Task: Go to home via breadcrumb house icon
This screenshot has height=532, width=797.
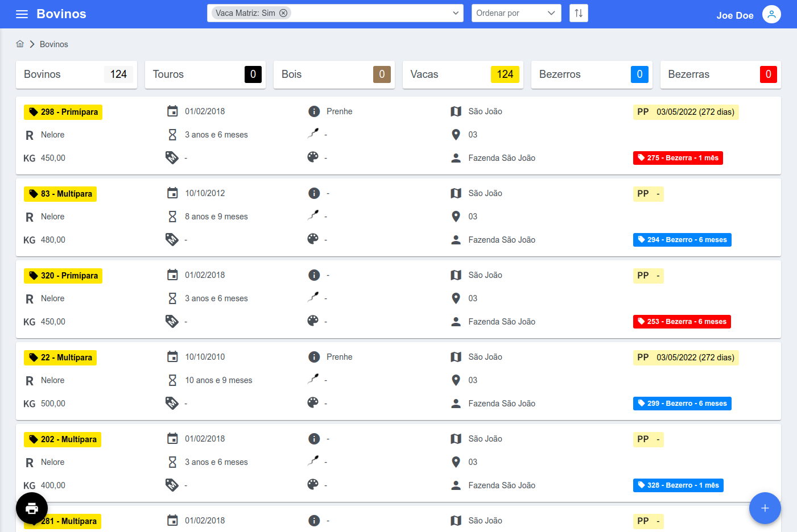Action: (x=20, y=44)
